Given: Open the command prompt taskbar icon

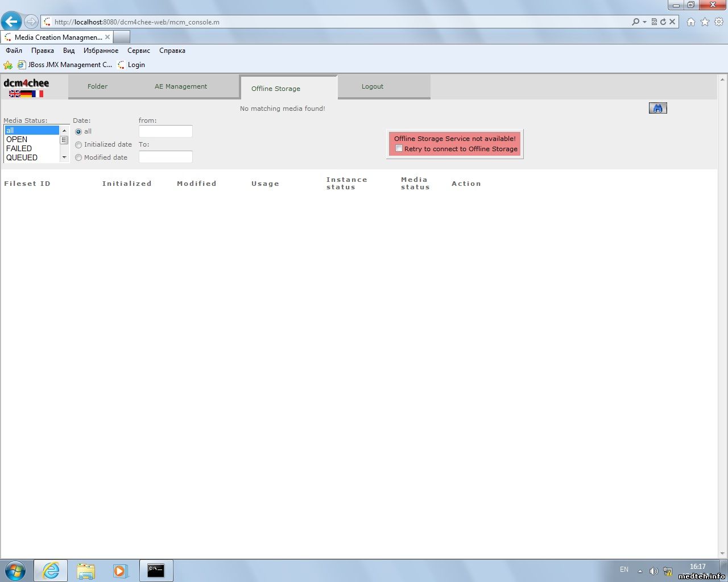Looking at the screenshot, I should pyautogui.click(x=156, y=570).
